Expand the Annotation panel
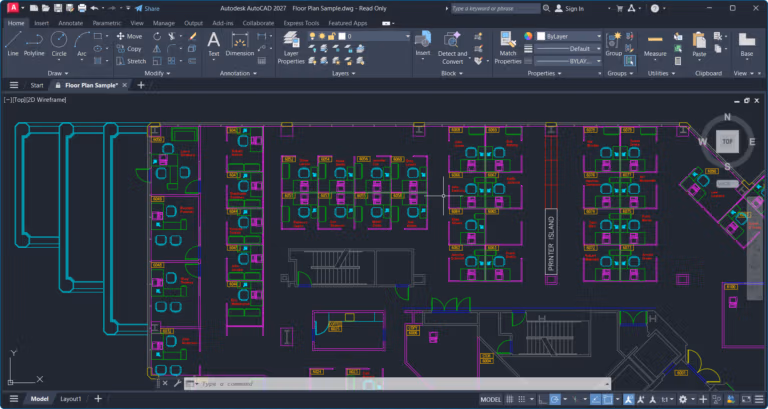Screen dimensions: 768x409 coord(238,73)
